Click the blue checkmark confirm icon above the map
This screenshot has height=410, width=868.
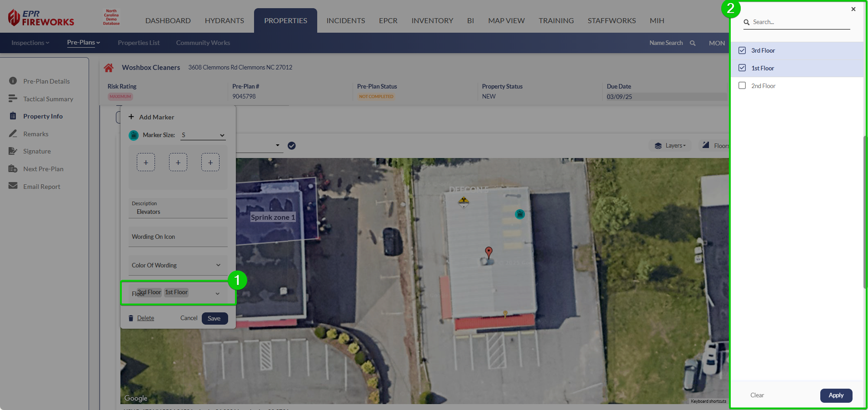pos(292,146)
